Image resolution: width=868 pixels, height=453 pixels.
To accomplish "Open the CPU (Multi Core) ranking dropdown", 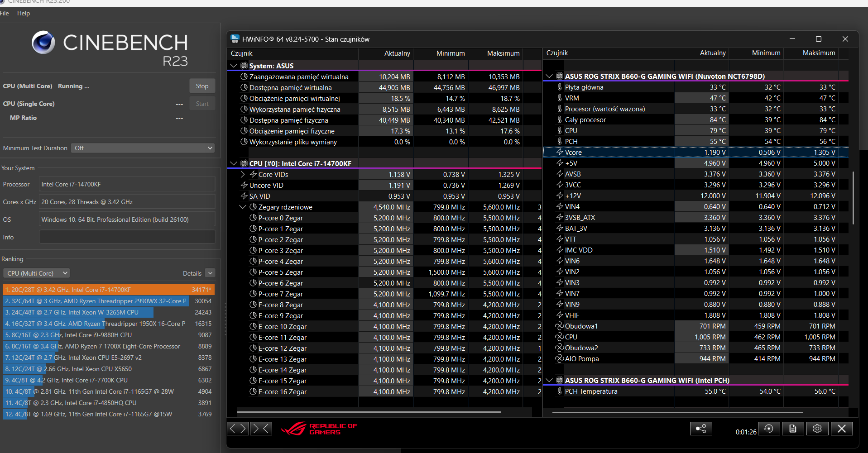I will [x=36, y=273].
